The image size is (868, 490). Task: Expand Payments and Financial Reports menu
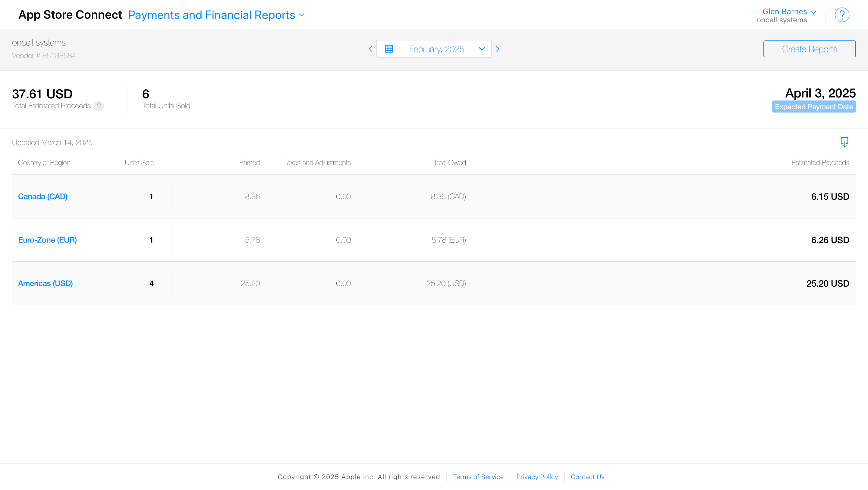(x=216, y=15)
